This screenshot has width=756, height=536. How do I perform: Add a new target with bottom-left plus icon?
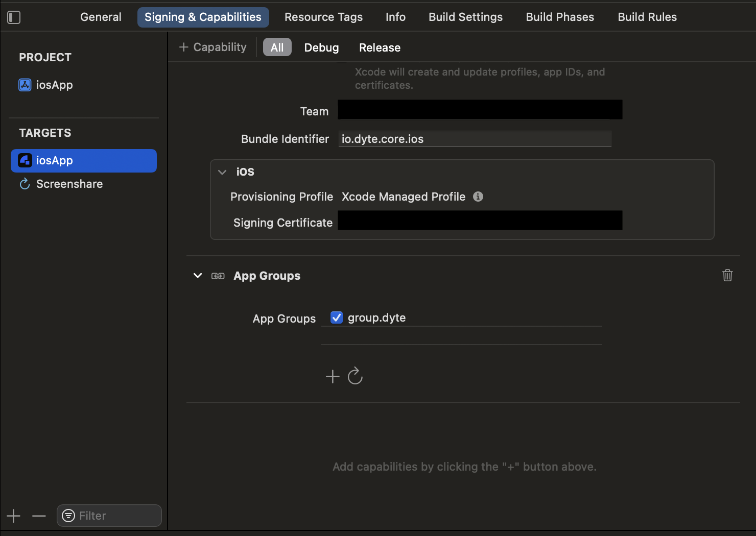coord(13,516)
